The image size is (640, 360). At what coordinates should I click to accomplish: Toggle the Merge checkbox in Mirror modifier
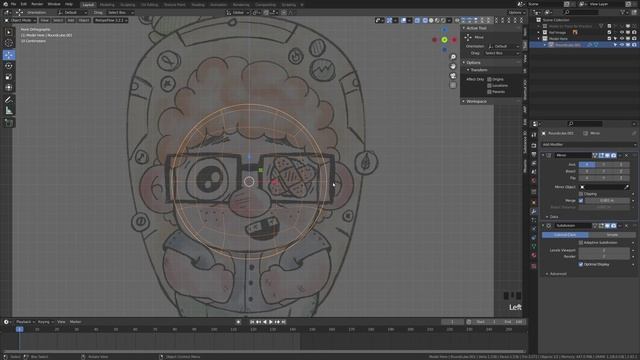(581, 200)
